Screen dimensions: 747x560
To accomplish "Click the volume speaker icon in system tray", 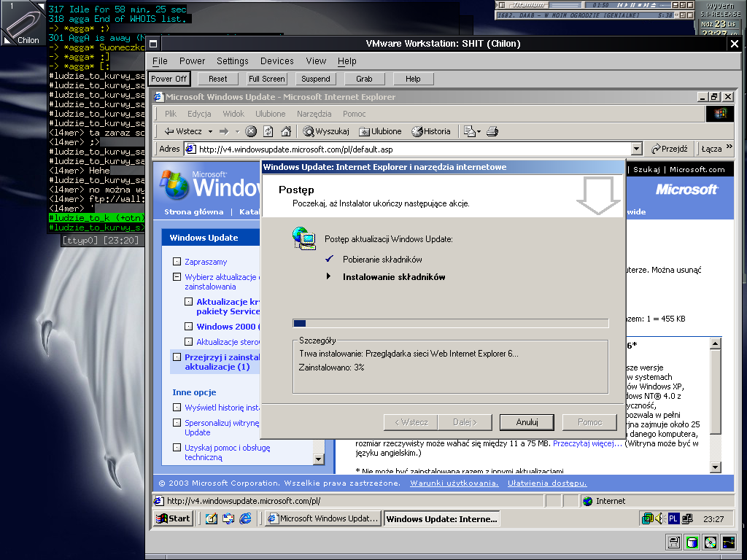I will (659, 518).
